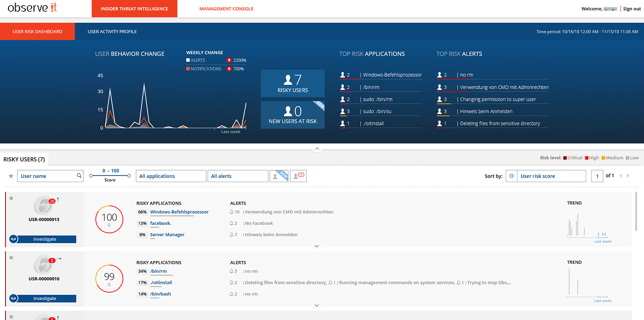
Task: Click avatar of USR-00000010
Action: point(43,264)
